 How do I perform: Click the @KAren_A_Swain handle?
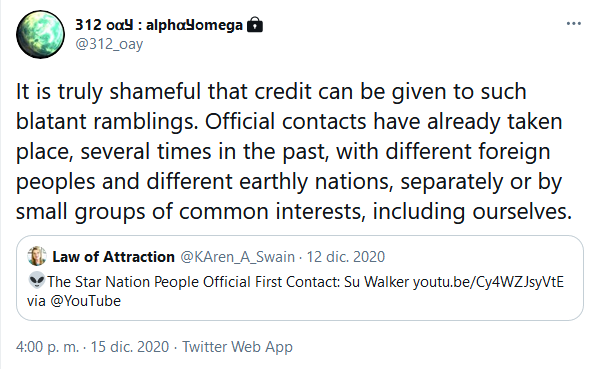[237, 257]
